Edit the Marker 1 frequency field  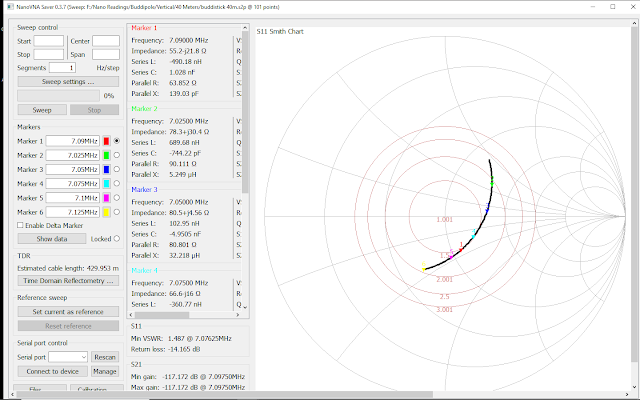[x=73, y=141]
